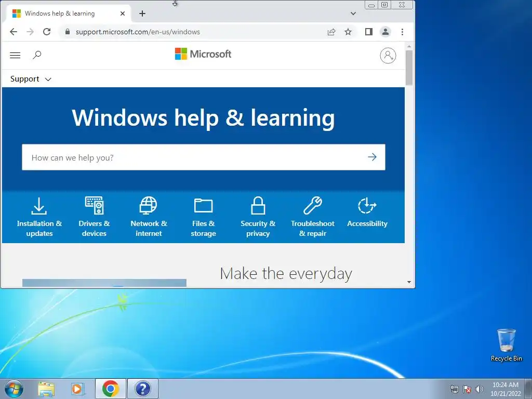Go back using Chrome's back arrow
This screenshot has height=399, width=532.
click(13, 32)
